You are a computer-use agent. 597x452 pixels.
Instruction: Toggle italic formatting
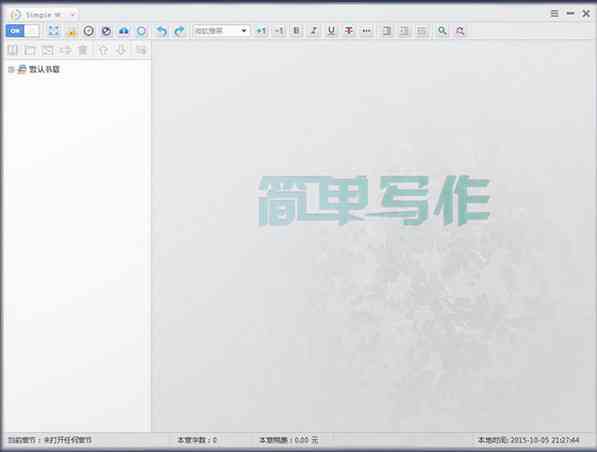coord(314,31)
